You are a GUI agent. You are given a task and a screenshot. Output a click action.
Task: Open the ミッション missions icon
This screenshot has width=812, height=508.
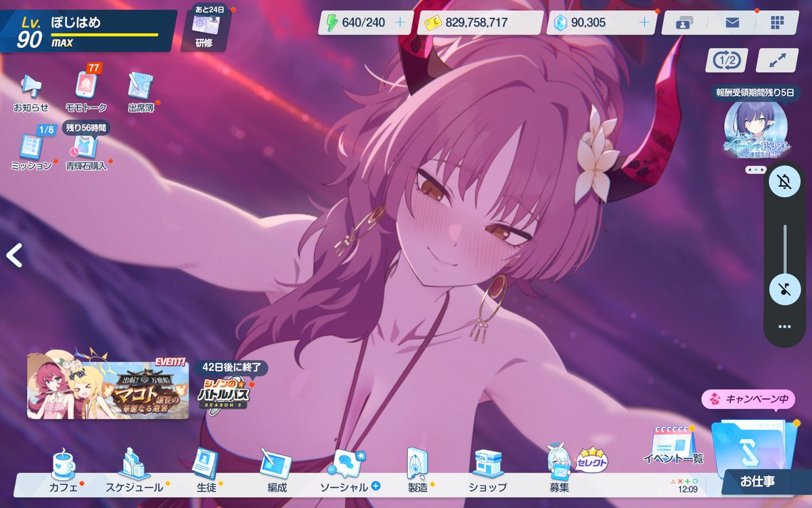click(32, 150)
